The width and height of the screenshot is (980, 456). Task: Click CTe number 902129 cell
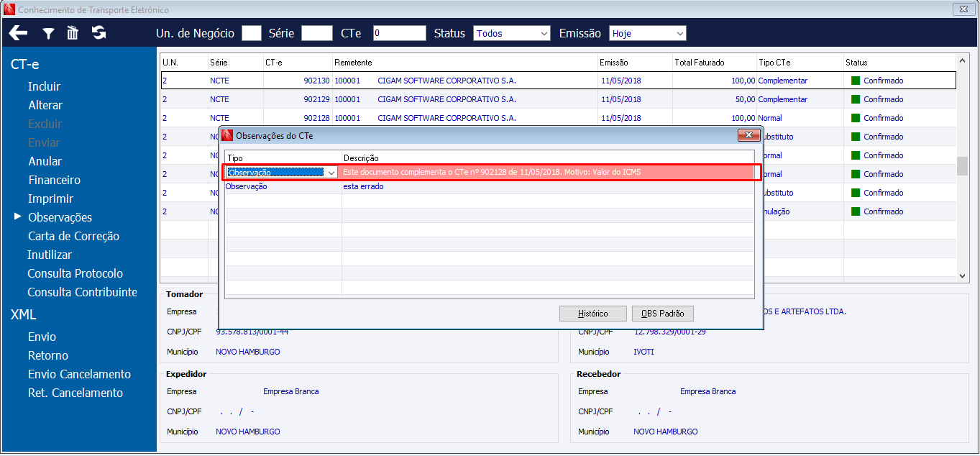(x=298, y=99)
